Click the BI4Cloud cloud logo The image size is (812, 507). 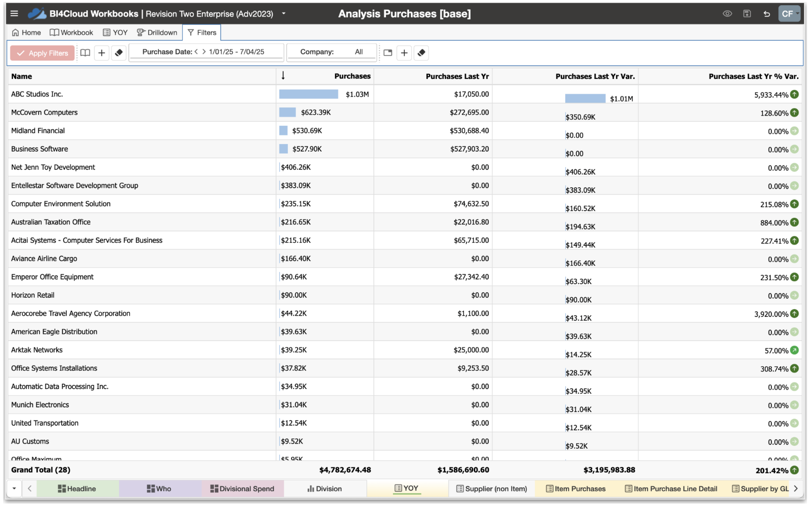(37, 14)
